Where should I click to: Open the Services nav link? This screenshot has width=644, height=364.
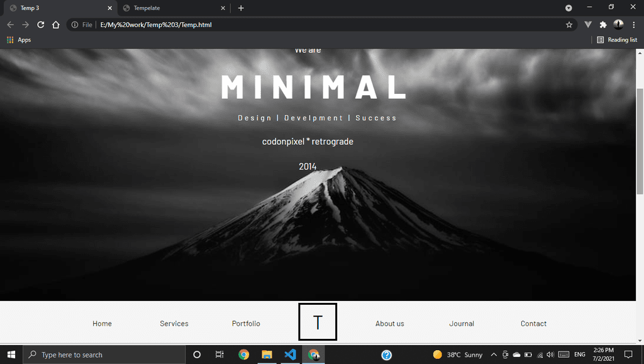(x=174, y=324)
